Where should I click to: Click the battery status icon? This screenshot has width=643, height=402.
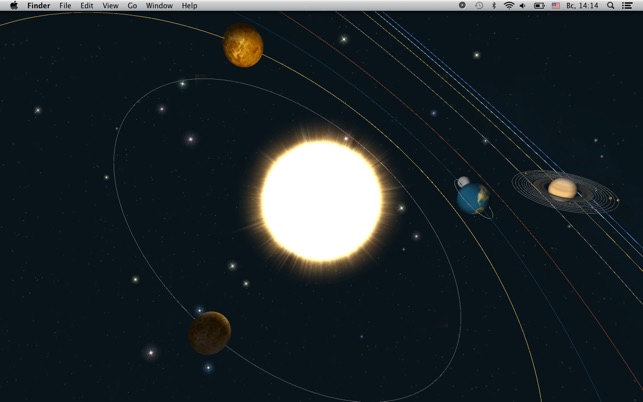[539, 6]
